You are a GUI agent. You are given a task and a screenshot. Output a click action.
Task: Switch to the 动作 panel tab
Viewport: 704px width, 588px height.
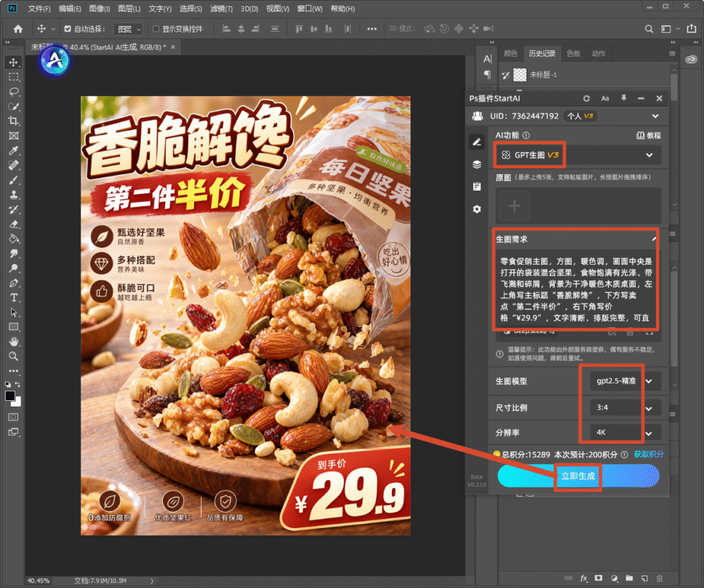(599, 54)
